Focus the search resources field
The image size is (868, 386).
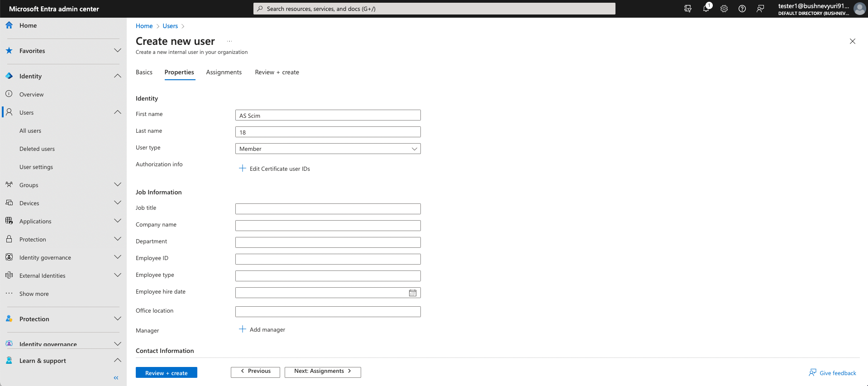coord(434,9)
